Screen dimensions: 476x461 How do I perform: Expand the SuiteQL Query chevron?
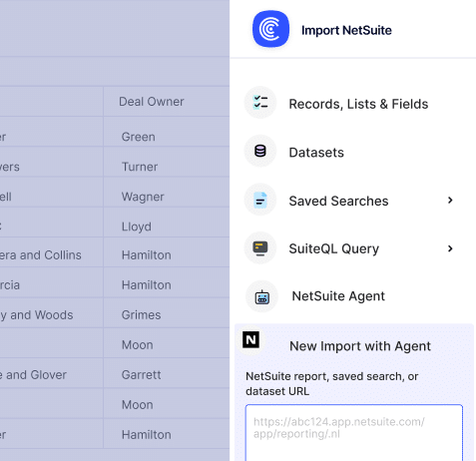pos(450,248)
